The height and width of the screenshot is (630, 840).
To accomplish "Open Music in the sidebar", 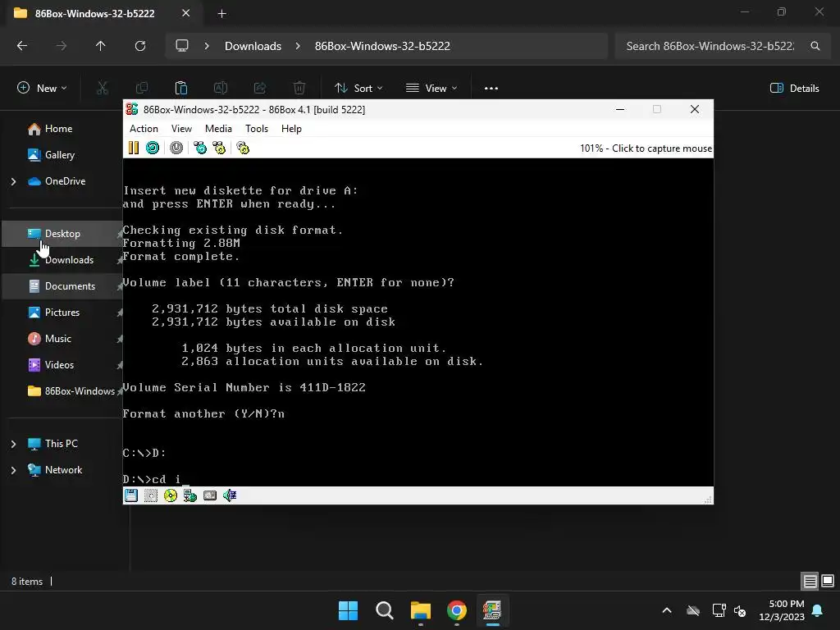I will coord(58,339).
